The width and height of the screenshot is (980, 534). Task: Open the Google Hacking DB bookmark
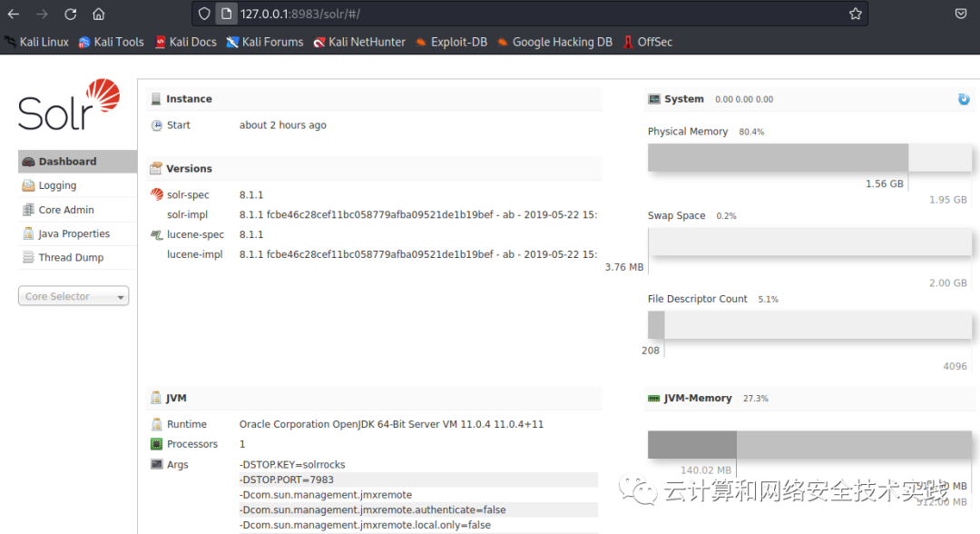(x=555, y=42)
